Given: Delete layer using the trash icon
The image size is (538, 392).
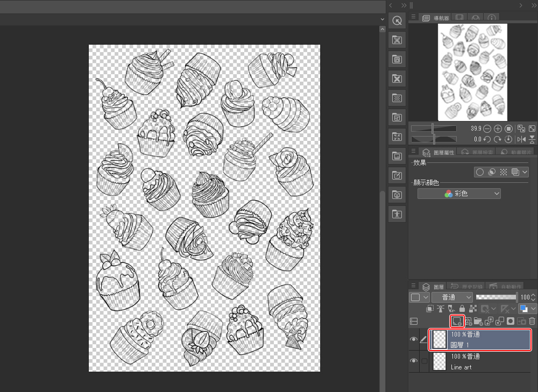Looking at the screenshot, I should tap(532, 321).
